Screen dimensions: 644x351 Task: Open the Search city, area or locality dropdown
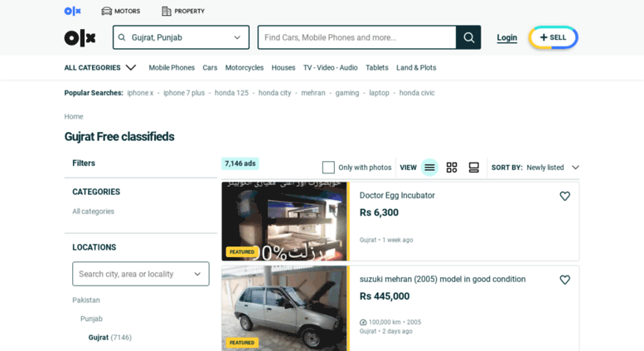pyautogui.click(x=141, y=274)
